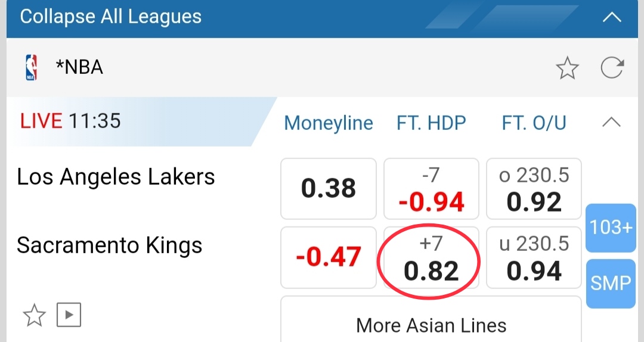644x342 pixels.
Task: Tap the SMP button
Action: (611, 284)
